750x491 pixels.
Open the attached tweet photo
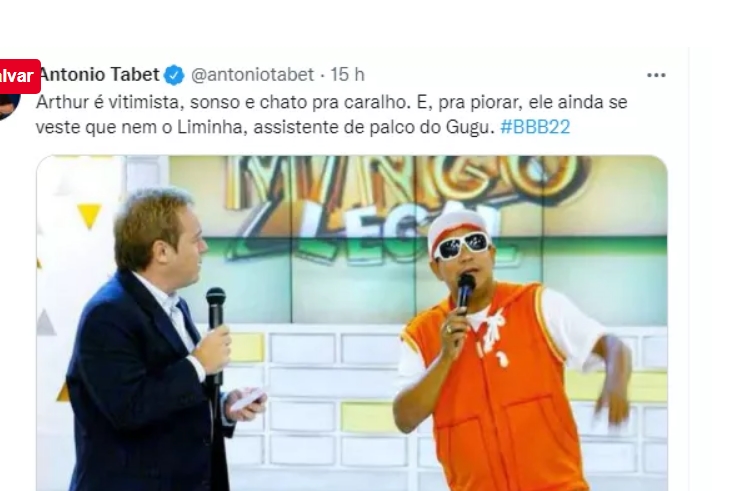tap(352, 323)
